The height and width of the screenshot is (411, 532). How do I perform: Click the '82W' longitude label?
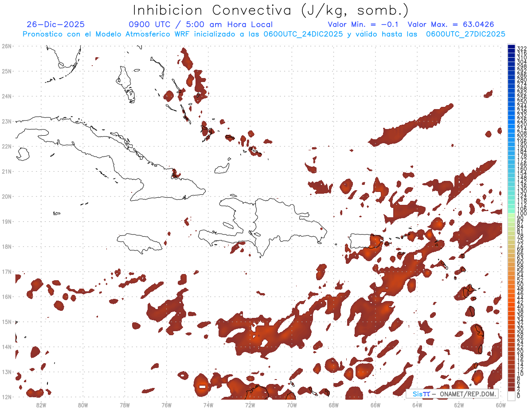(41, 404)
